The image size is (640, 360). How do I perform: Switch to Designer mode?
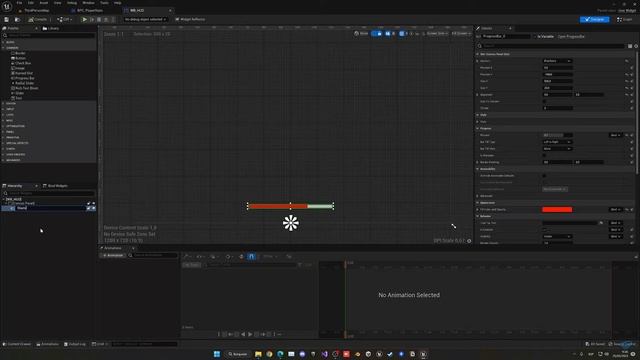(x=594, y=19)
